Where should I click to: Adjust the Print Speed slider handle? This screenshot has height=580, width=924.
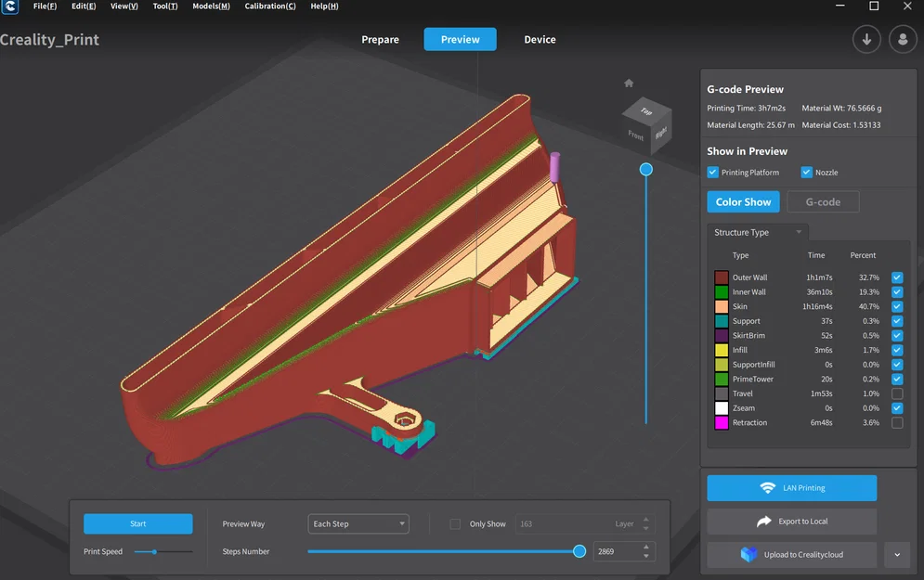coord(154,552)
